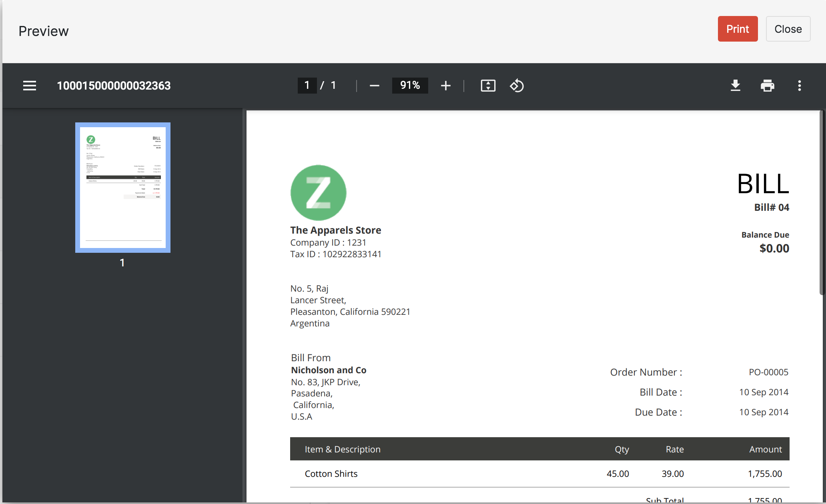Screen dimensions: 826x504
Task: Click the Nicholson and Co vendor name
Action: [x=329, y=370]
